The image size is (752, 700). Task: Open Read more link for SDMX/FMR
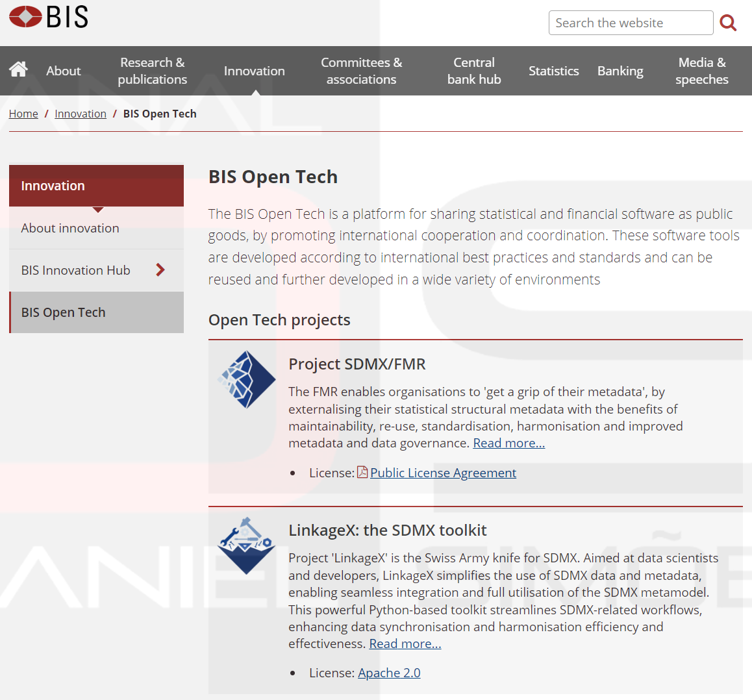[509, 443]
